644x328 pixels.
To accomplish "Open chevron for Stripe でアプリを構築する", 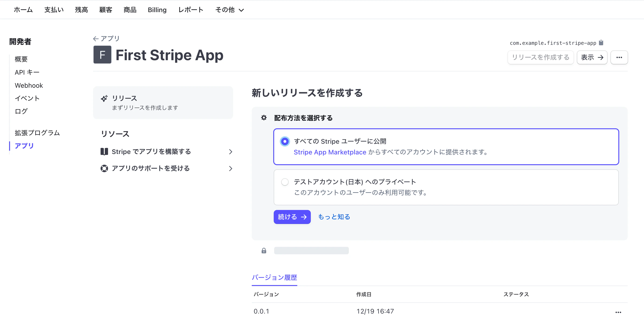I will (x=231, y=151).
